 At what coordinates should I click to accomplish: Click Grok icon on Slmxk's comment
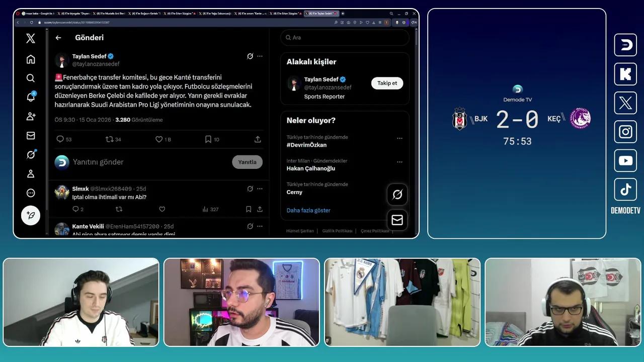[x=250, y=189]
